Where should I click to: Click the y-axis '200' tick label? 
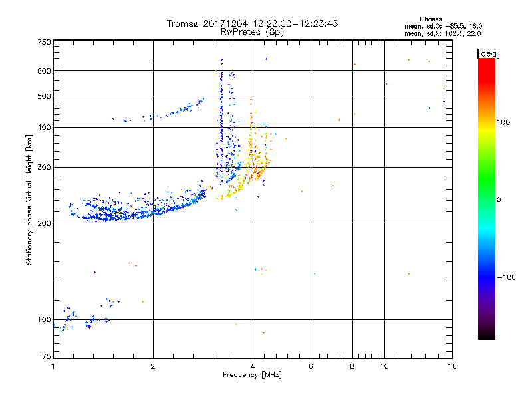tap(44, 223)
